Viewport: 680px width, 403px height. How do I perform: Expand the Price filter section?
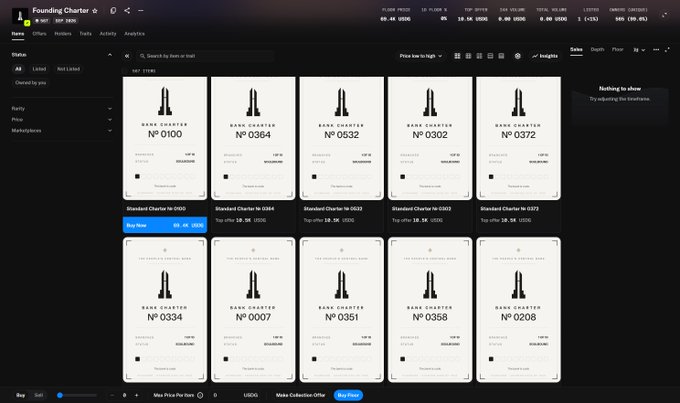(61, 119)
